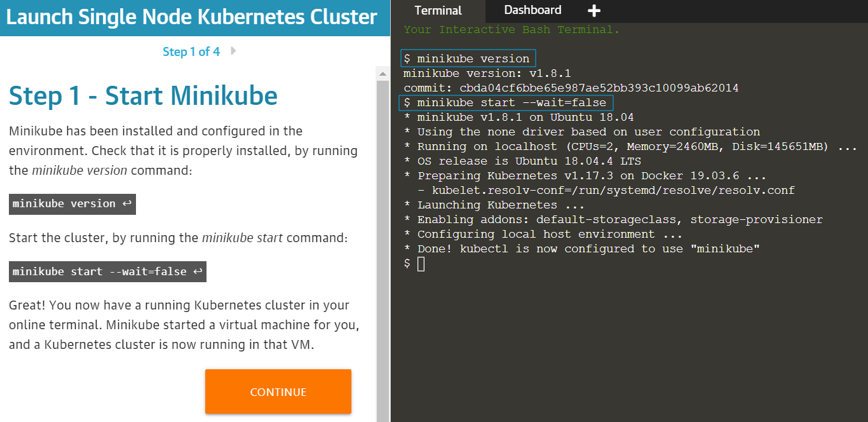Click the 'Step 1 of 4' indicator
The width and height of the screenshot is (868, 422).
point(191,52)
